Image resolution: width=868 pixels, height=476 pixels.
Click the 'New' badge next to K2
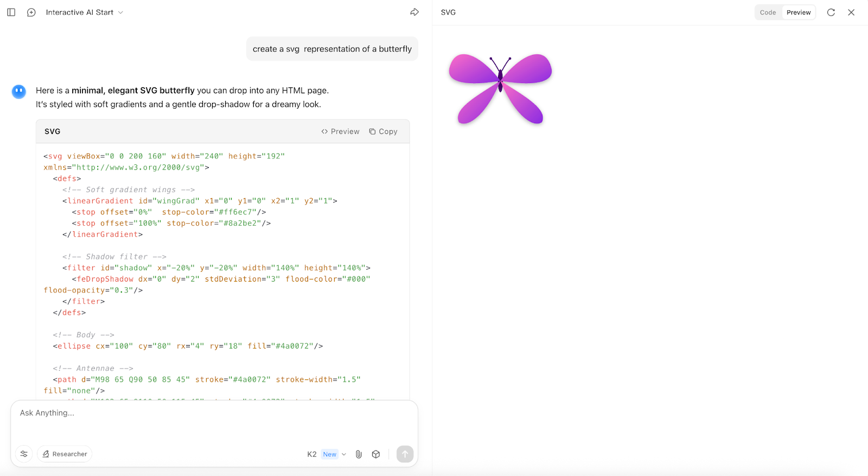click(330, 454)
